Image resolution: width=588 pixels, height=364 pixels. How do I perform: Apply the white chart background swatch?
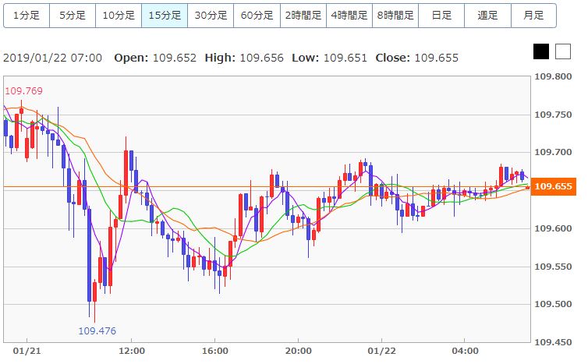(563, 51)
